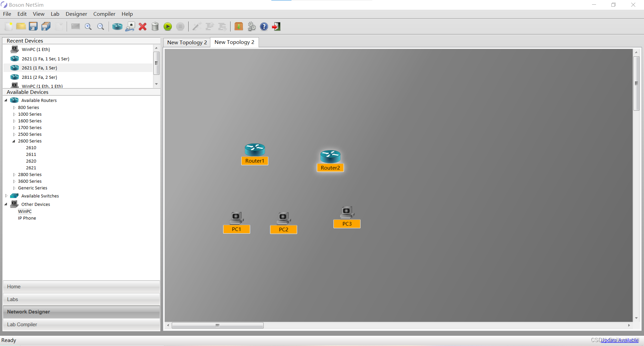Click the add router device toolbar icon

[117, 26]
